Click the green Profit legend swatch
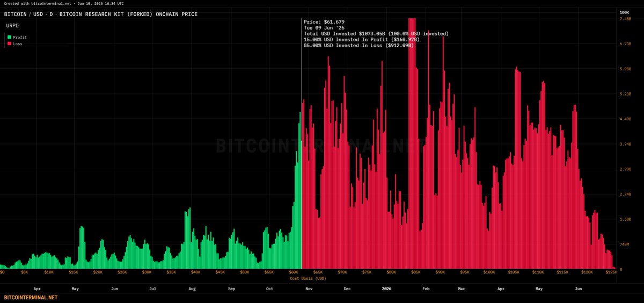The height and width of the screenshot is (303, 644). 9,38
